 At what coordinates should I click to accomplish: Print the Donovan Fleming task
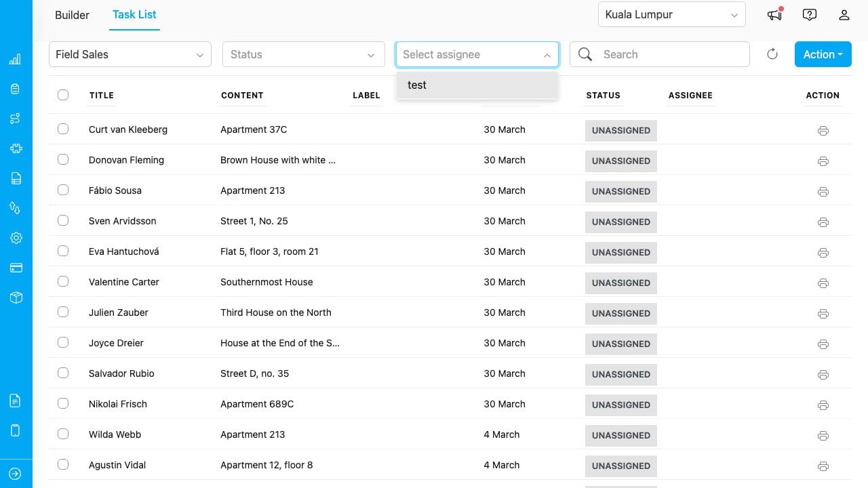tap(823, 161)
